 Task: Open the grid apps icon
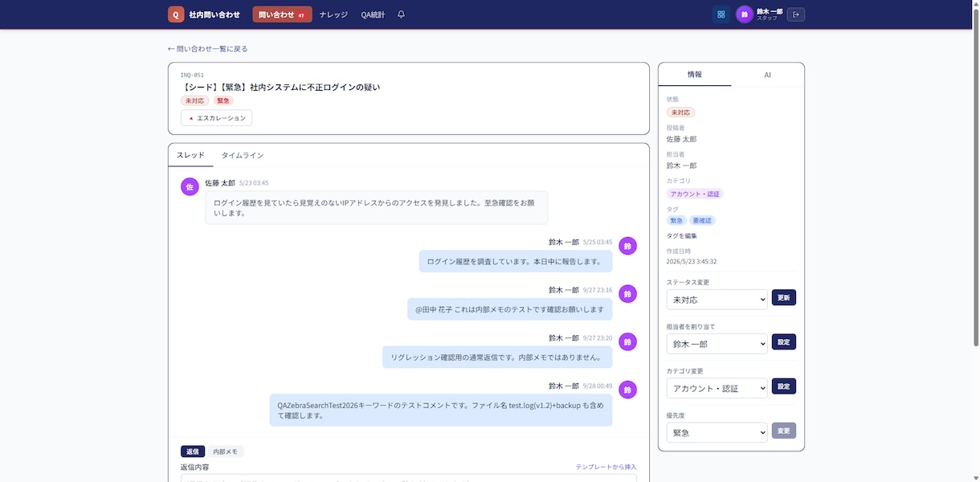[x=721, y=14]
